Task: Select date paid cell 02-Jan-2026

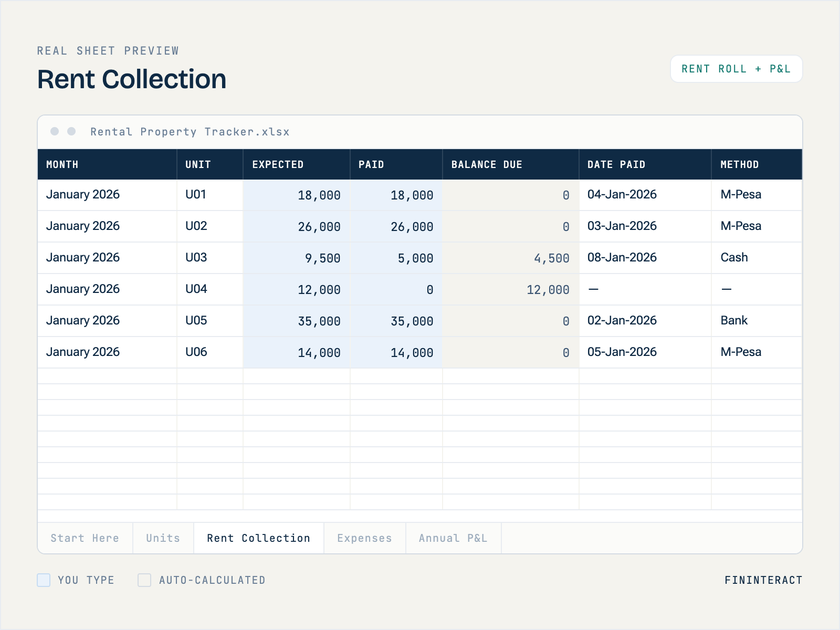Action: tap(645, 321)
